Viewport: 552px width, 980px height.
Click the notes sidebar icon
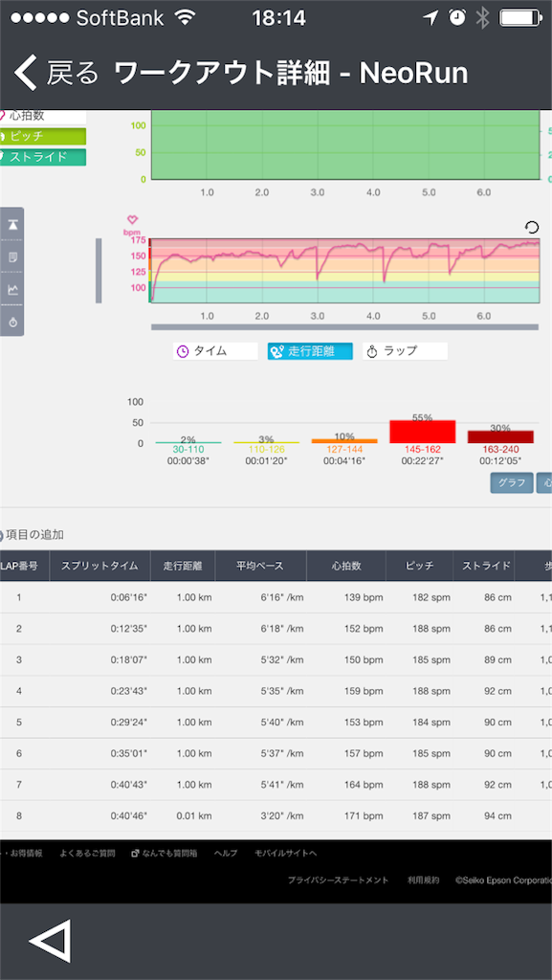[x=13, y=256]
